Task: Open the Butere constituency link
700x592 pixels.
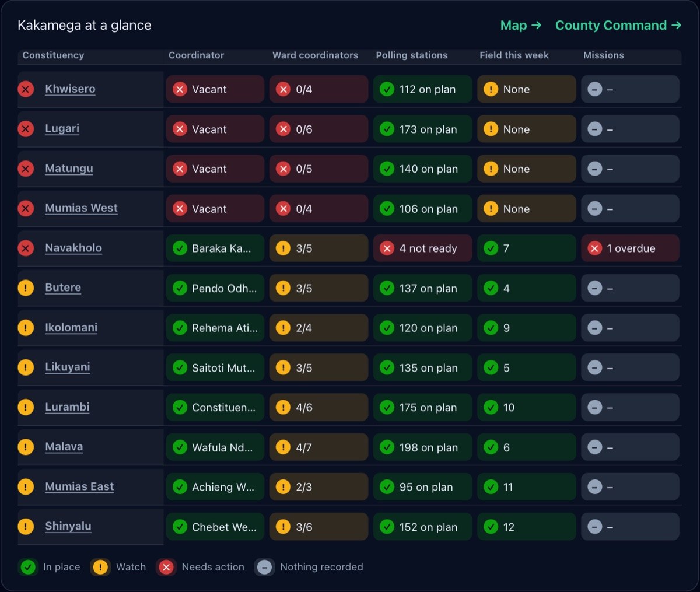Action: [63, 288]
